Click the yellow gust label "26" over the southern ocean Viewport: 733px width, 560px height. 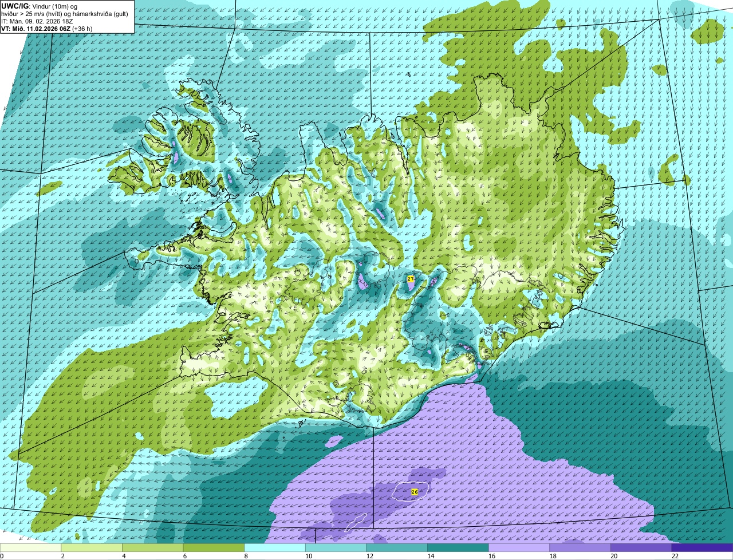click(x=414, y=491)
